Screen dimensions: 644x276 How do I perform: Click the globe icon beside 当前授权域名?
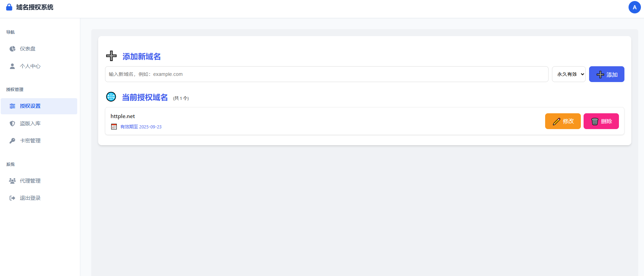pos(111,97)
